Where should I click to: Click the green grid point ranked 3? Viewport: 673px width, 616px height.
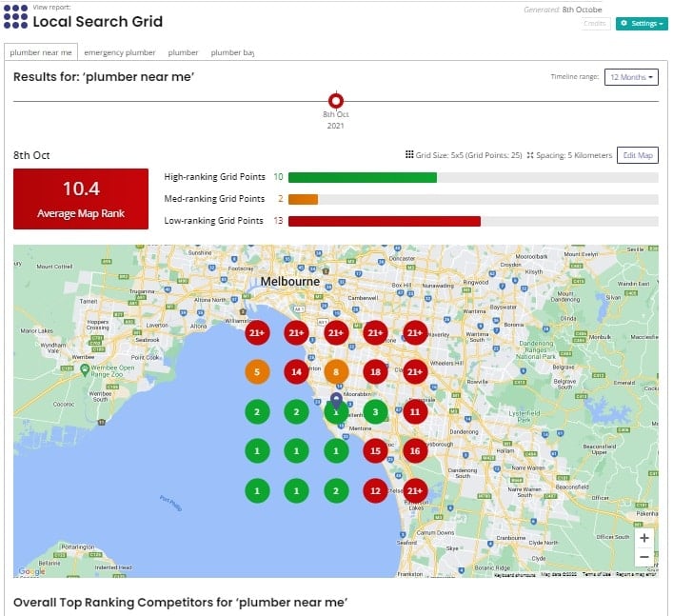tap(375, 412)
